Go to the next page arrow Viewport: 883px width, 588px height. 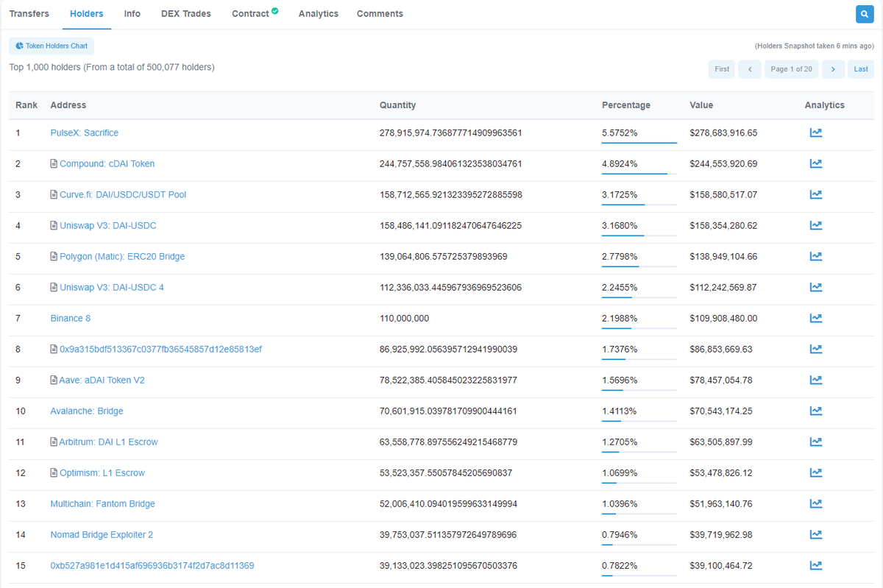tap(833, 69)
